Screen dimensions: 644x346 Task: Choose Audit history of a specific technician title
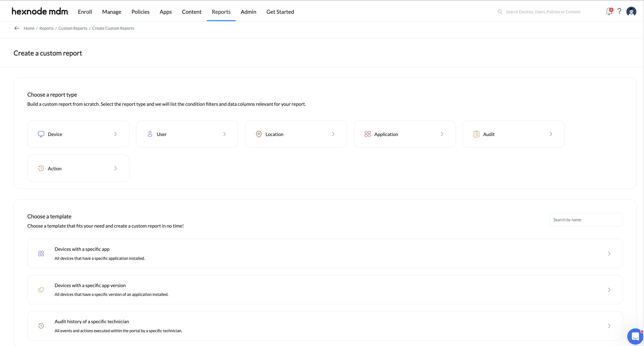tap(92, 322)
